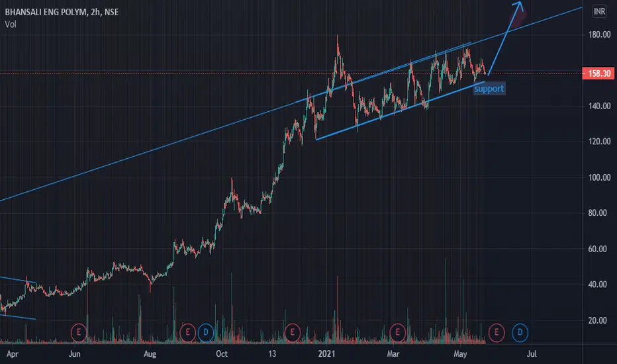Click the May label on time axis

460,354
